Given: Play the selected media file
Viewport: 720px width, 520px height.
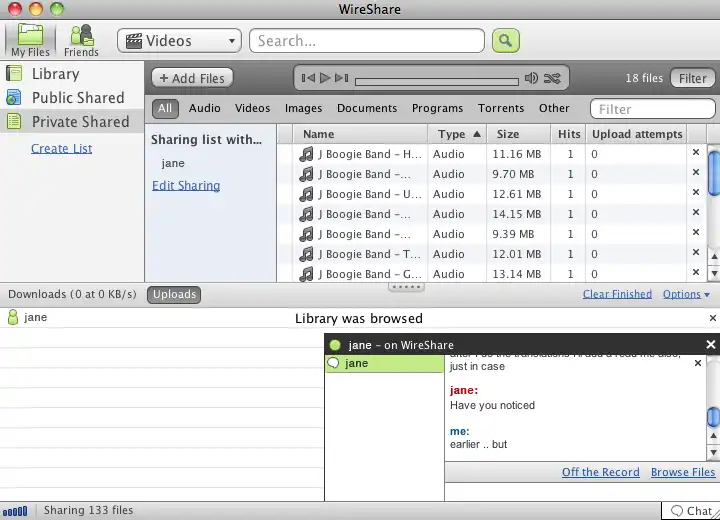Looking at the screenshot, I should [325, 78].
